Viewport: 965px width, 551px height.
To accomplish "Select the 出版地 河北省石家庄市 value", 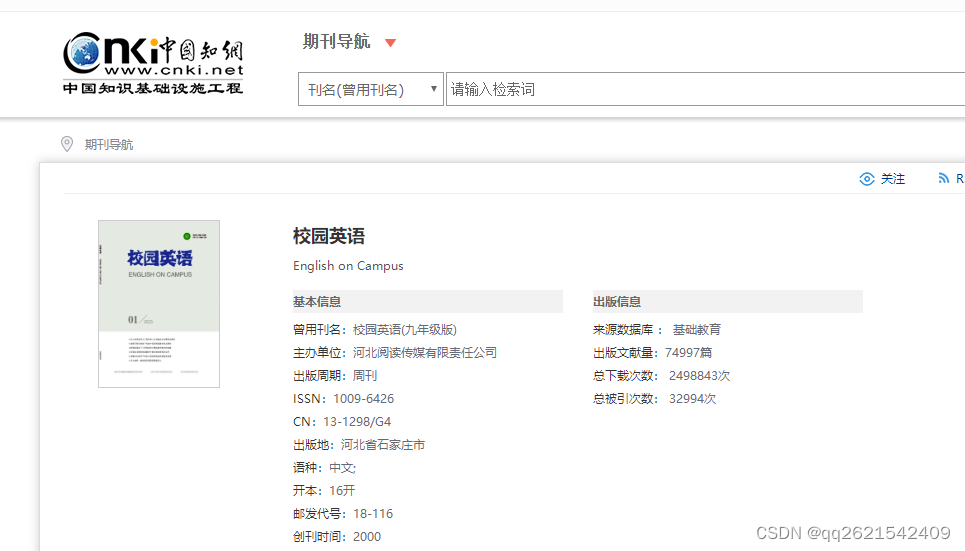I will (383, 445).
